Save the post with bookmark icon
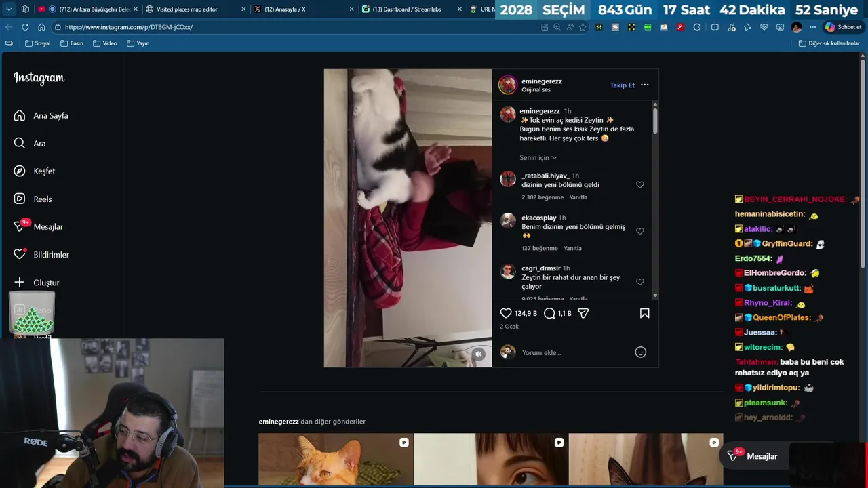Image resolution: width=868 pixels, height=488 pixels. (x=644, y=313)
